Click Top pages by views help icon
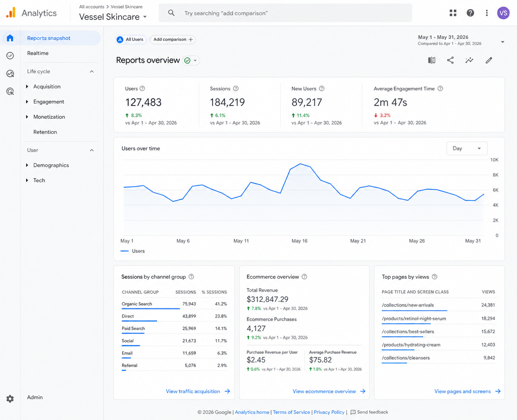This screenshot has height=420, width=517. click(435, 277)
